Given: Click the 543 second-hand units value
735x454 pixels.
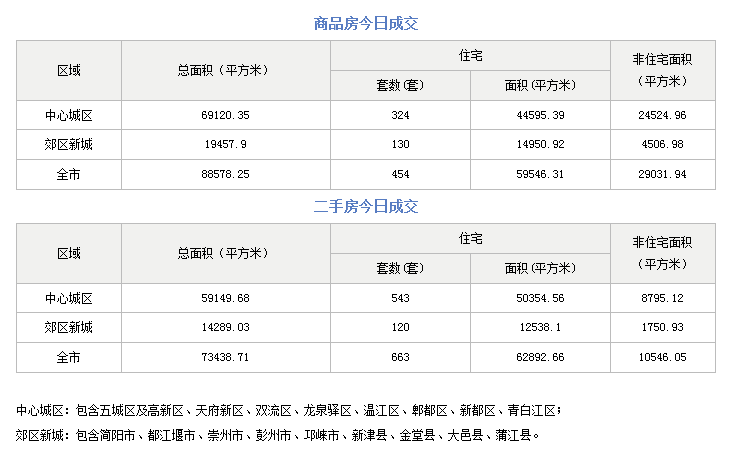Looking at the screenshot, I should (x=400, y=298).
